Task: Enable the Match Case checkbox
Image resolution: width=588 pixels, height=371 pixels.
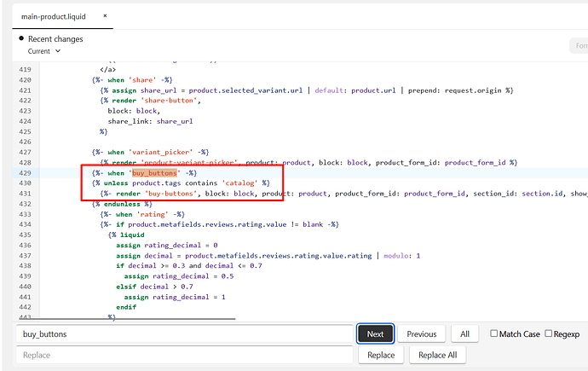Action: coord(494,333)
